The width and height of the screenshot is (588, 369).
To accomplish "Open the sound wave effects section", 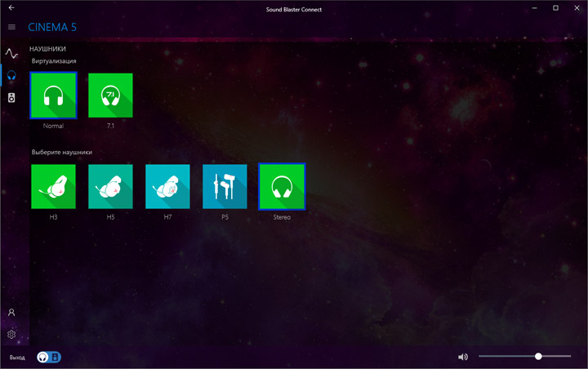I will point(11,54).
